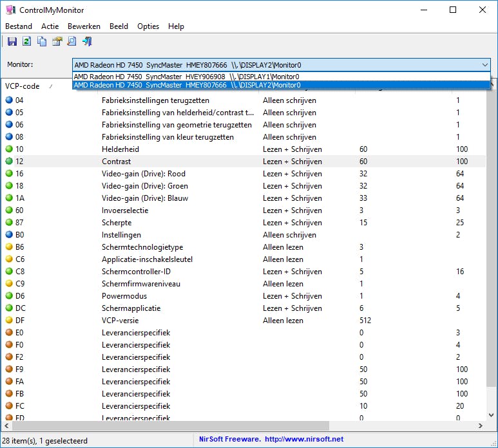Choose the highlighted DISPLAY2 monitor option
The image size is (498, 448).
pos(187,85)
